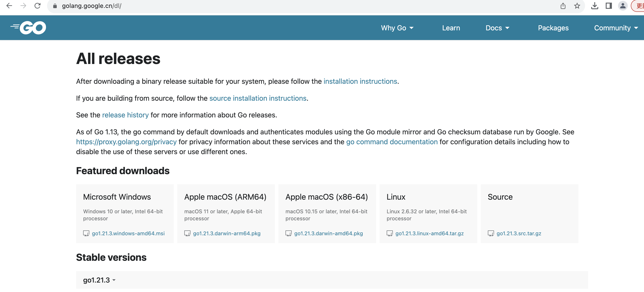This screenshot has width=644, height=292.
Task: Click the download icon beside go1.21.3.linux-amd64.tar.gz
Action: 390,234
